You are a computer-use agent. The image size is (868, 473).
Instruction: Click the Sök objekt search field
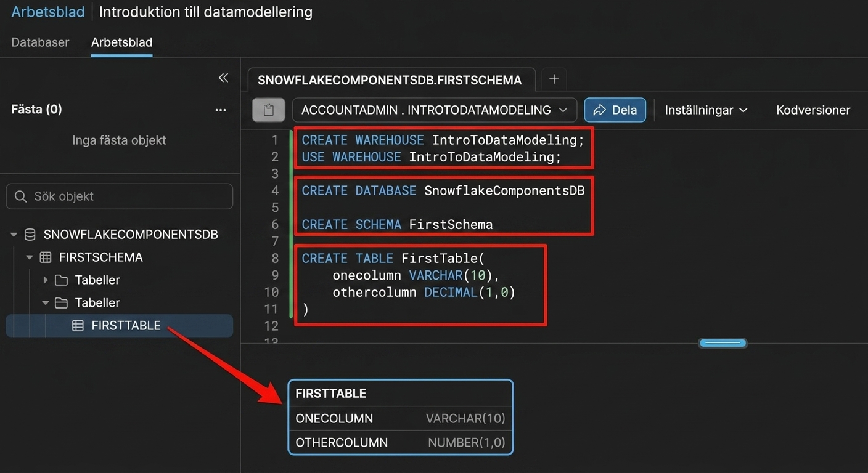120,196
